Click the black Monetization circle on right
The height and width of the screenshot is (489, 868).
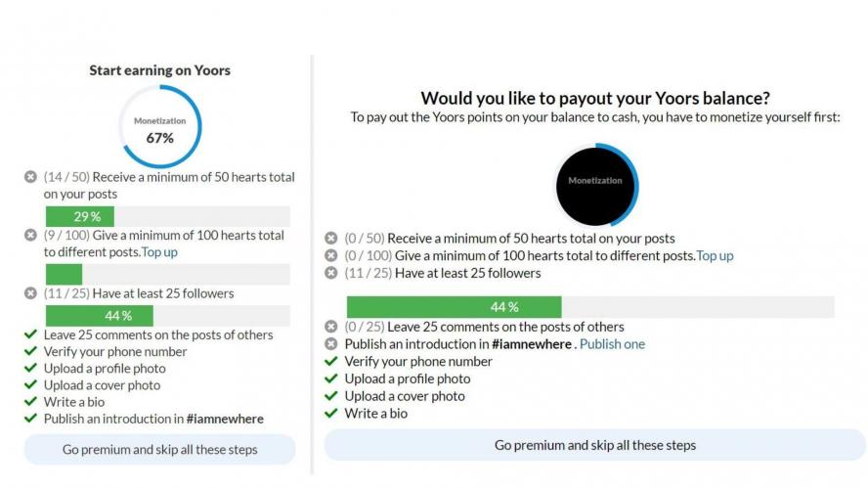click(595, 181)
